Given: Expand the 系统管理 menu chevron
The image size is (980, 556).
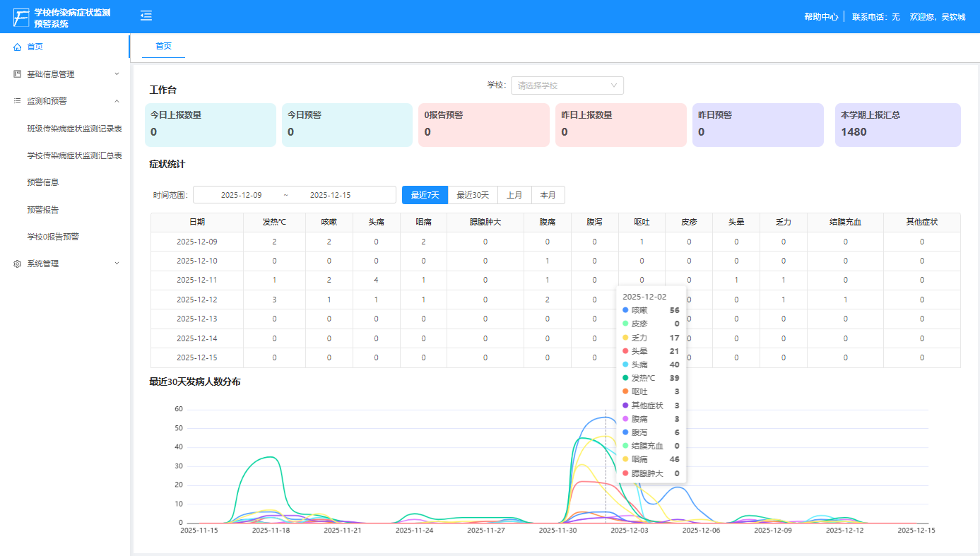Looking at the screenshot, I should coord(117,264).
